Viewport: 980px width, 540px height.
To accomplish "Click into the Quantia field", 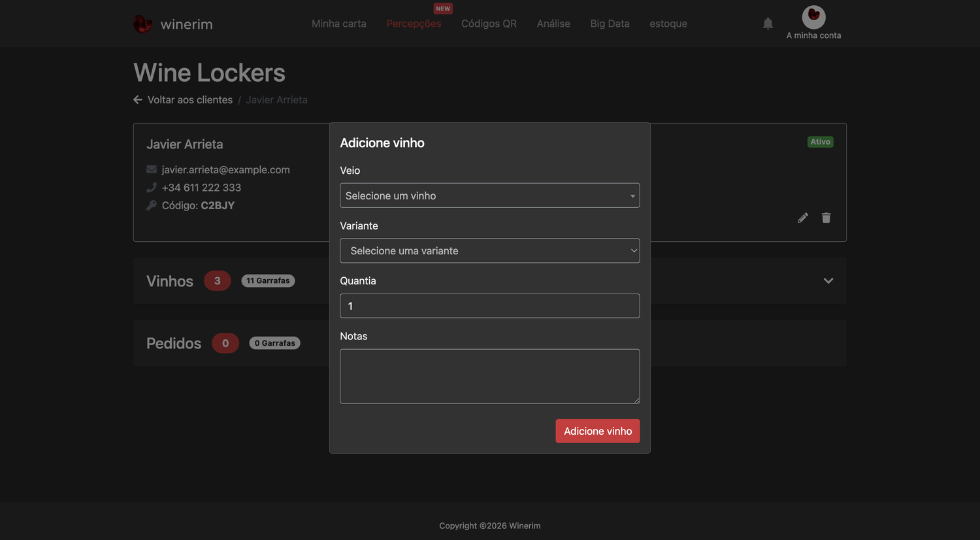I will [489, 306].
